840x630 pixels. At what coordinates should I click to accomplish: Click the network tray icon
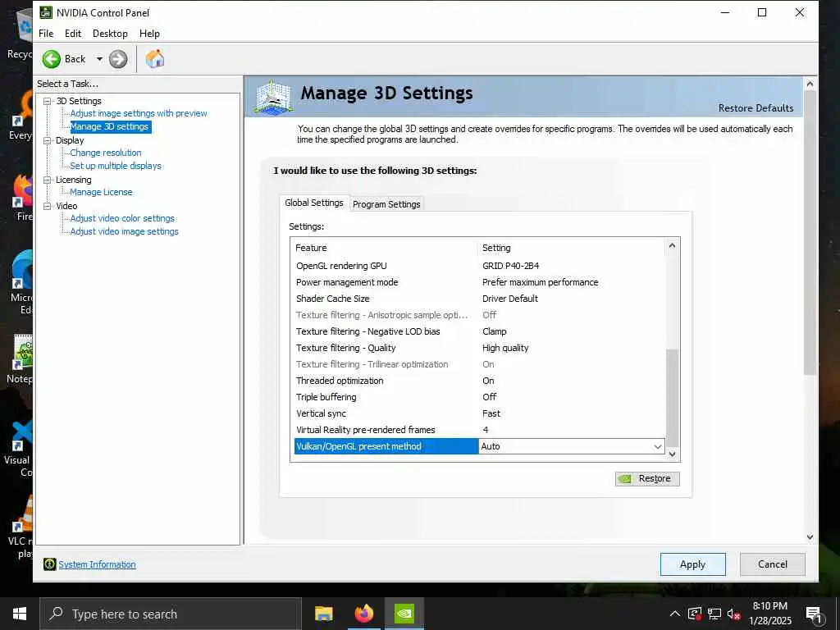click(714, 614)
